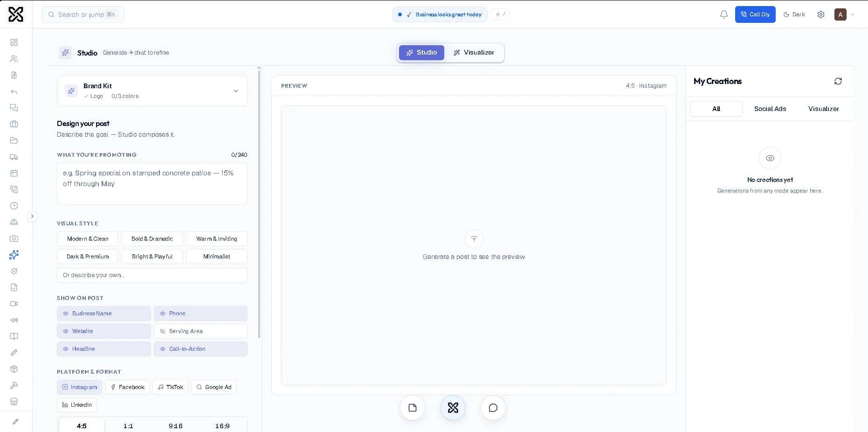Choose Dark & Premium visual style
This screenshot has height=432, width=868.
coord(88,257)
